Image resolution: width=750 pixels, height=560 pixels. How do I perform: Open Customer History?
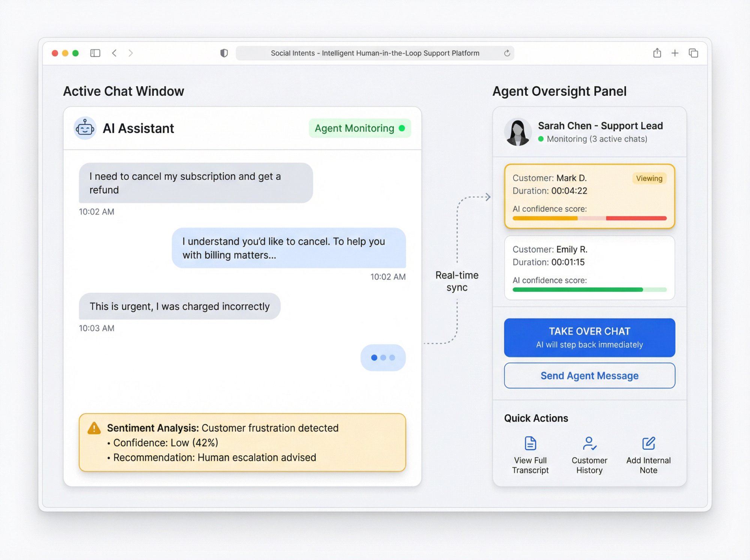pyautogui.click(x=589, y=454)
